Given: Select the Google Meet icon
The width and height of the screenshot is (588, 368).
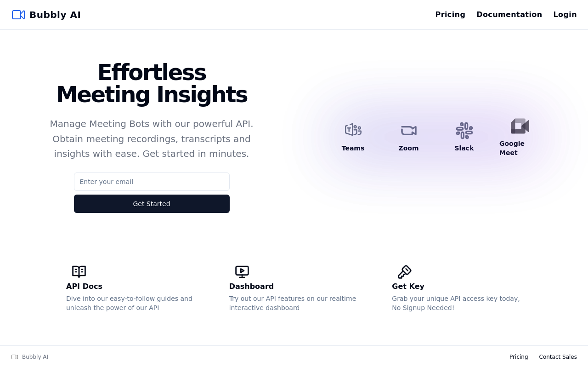Looking at the screenshot, I should 520,126.
